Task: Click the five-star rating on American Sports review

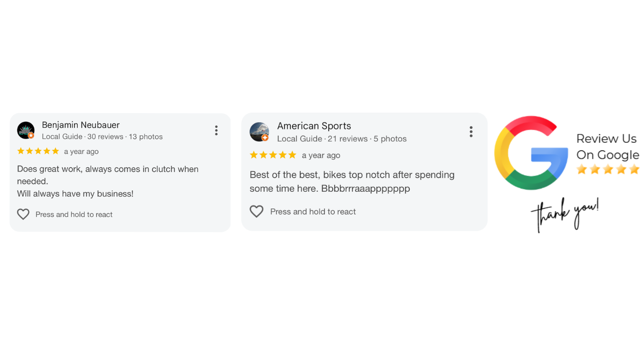Action: (x=273, y=155)
